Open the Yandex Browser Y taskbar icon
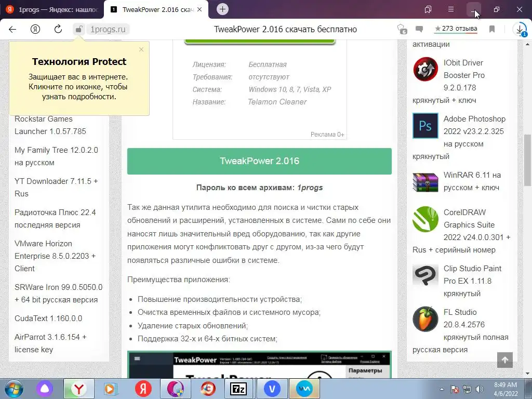The image size is (532, 399). point(79,389)
